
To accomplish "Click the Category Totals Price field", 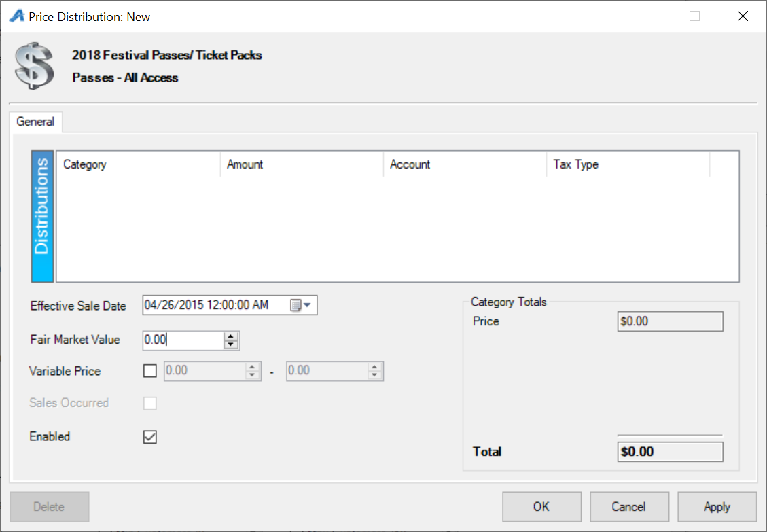I will click(x=670, y=321).
